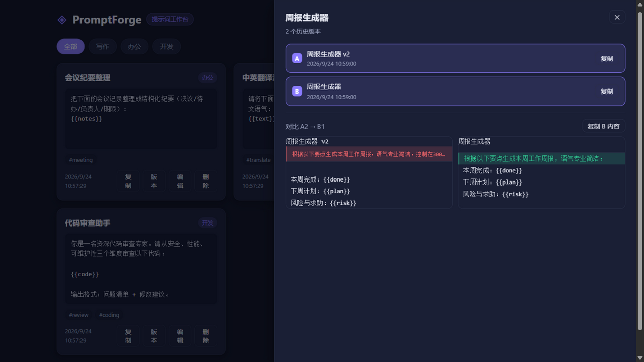
Task: Click the 办公 label on 会议纪要整理 card
Action: [207, 78]
